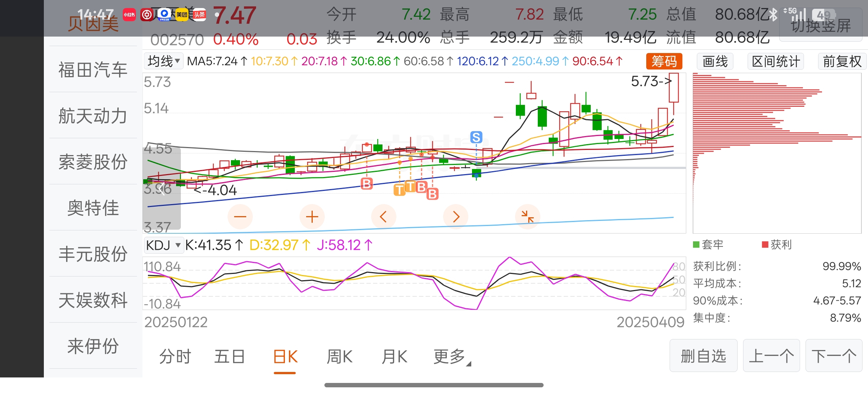Tap the 平均成本 5.12 value
This screenshot has width=868, height=395.
[852, 283]
